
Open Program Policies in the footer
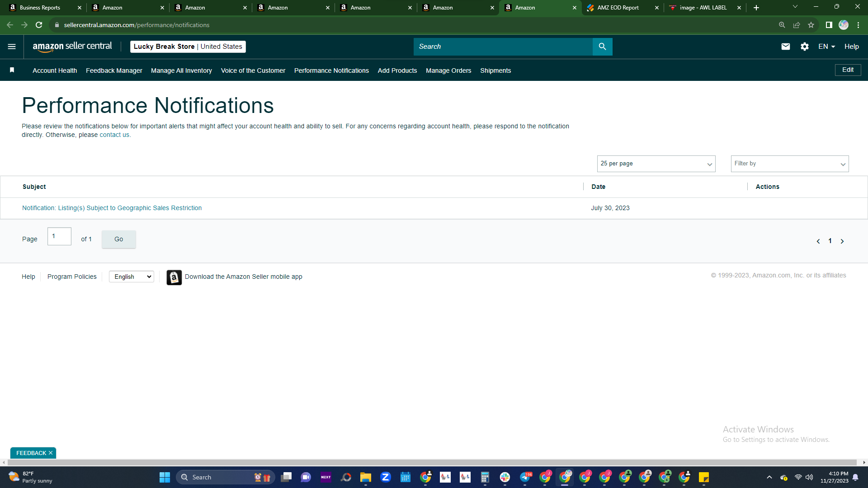click(72, 277)
